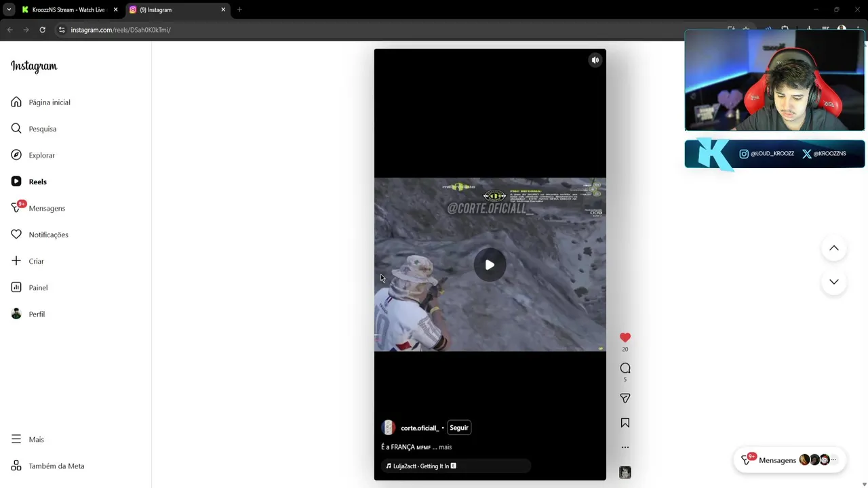
Task: Go to Explorar compass icon
Action: [16, 155]
